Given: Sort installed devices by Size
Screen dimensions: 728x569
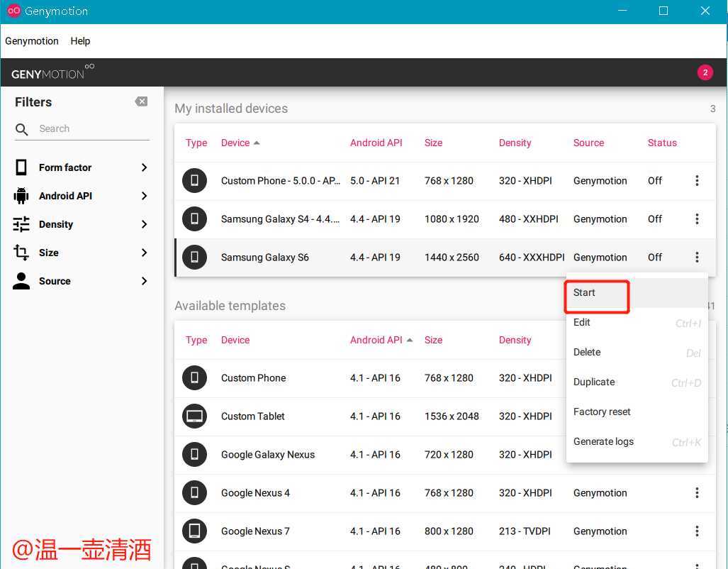Looking at the screenshot, I should 433,143.
